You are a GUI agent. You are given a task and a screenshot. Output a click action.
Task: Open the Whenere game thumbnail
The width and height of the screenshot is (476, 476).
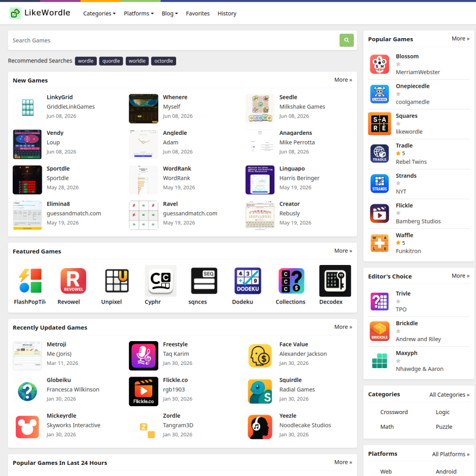[x=143, y=108]
